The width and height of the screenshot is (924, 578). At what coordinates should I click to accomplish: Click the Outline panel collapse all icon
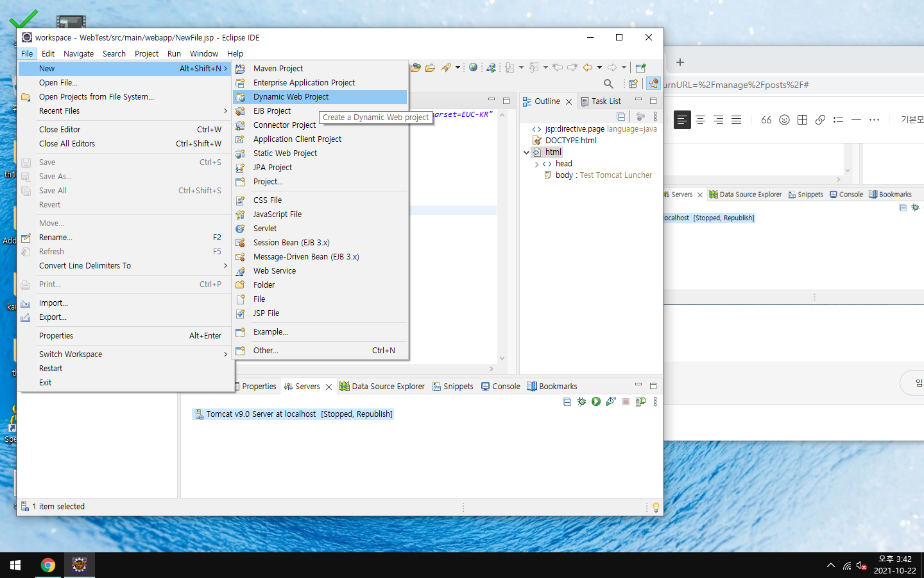tap(620, 116)
